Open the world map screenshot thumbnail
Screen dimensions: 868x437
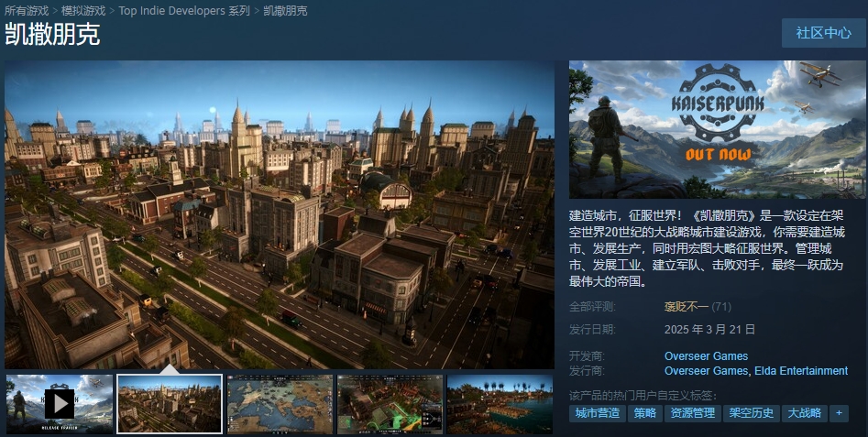click(x=280, y=404)
